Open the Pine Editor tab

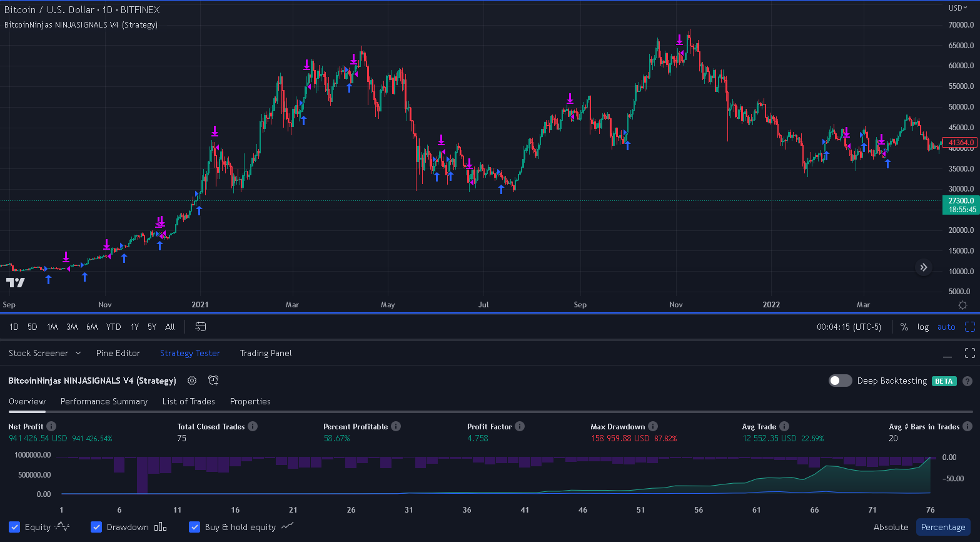pos(118,353)
